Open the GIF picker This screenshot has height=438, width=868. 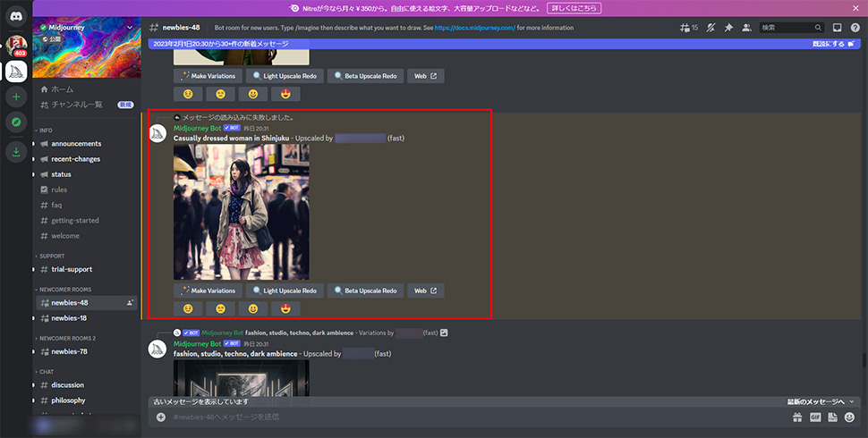coord(815,417)
